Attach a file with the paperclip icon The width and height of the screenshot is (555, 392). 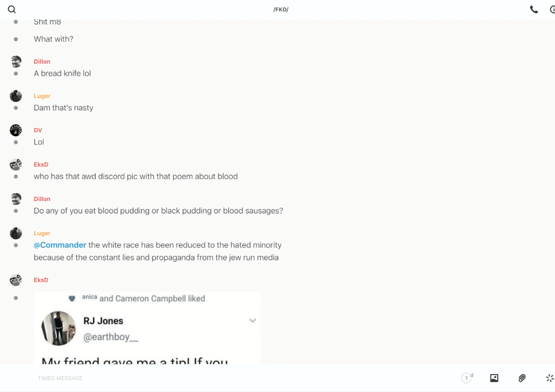[522, 378]
